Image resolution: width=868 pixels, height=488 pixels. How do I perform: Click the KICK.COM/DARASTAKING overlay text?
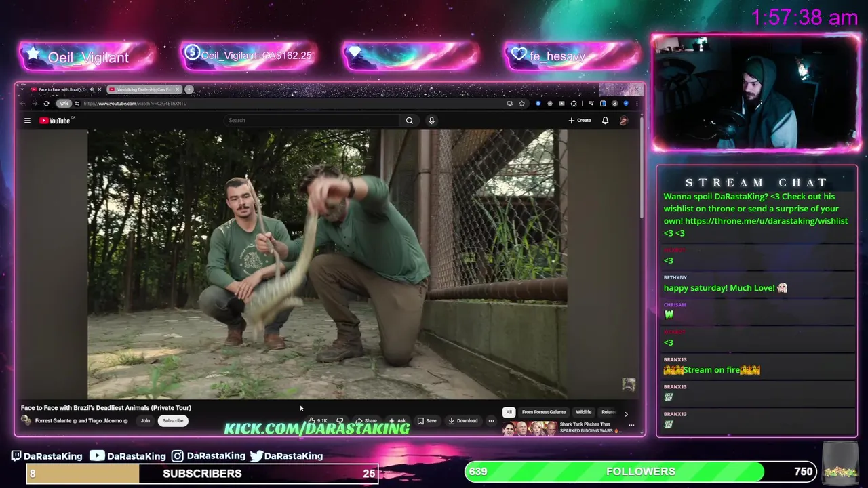[317, 428]
